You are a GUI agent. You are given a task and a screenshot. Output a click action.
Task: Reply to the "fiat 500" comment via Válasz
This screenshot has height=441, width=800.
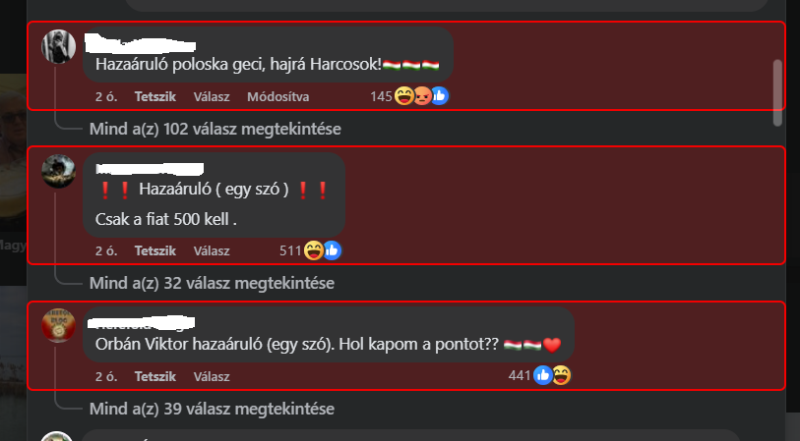pos(211,251)
